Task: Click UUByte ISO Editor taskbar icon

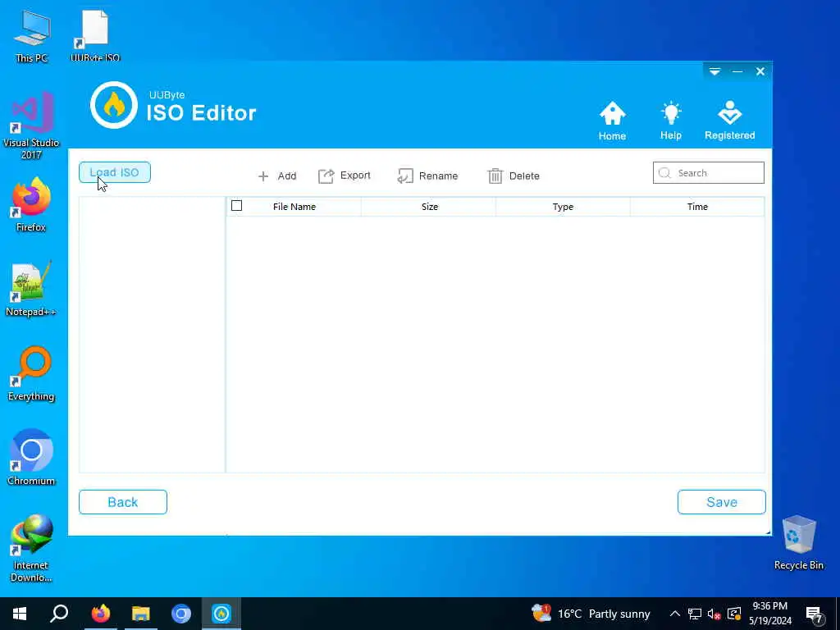Action: coord(221,614)
